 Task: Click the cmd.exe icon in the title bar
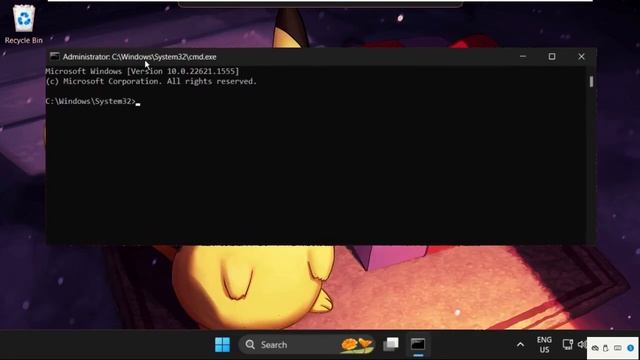tap(55, 56)
